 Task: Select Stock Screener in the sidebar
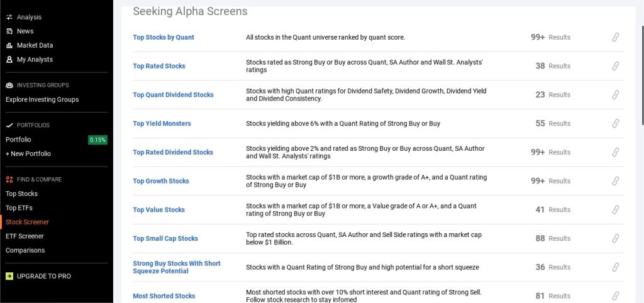pos(27,222)
